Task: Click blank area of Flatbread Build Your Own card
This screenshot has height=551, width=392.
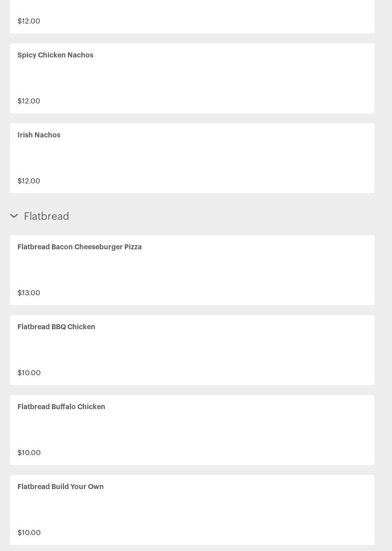Action: (211, 510)
